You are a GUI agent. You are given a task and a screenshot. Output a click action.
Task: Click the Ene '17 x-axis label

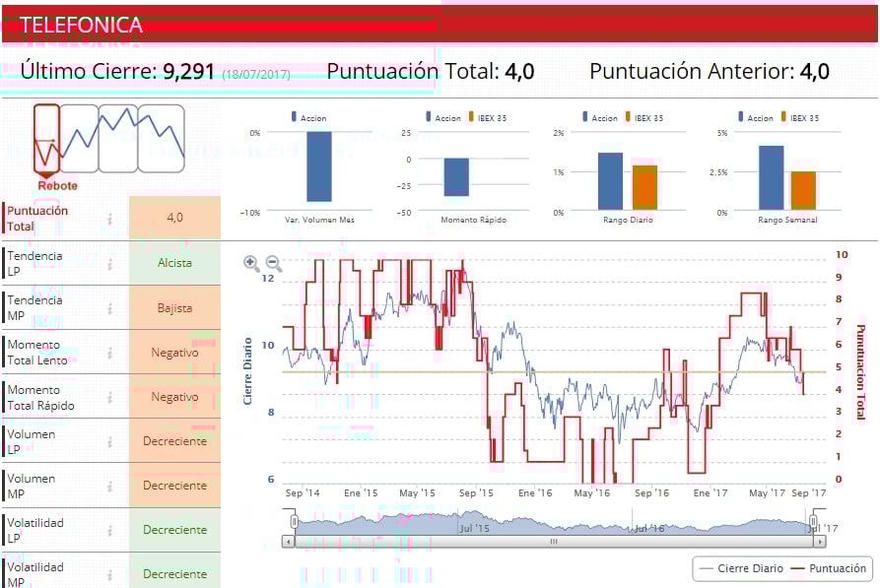point(710,492)
